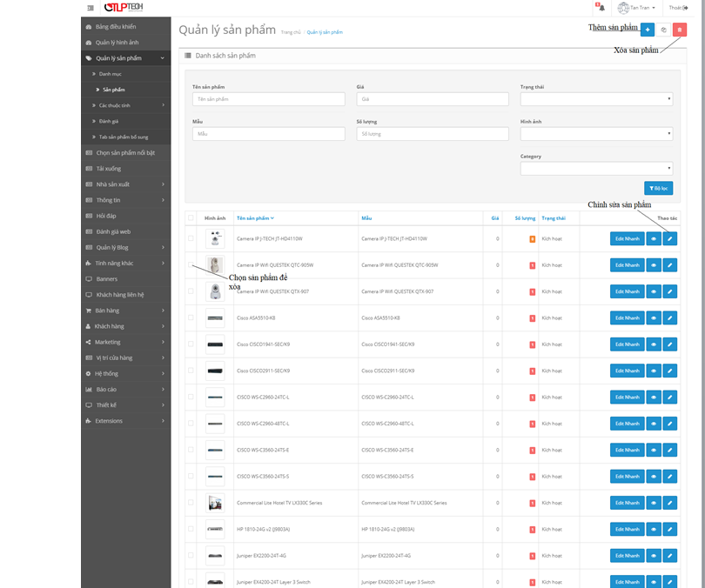Click the eye view icon for Camera IP J-TECH JT-HD4110W
The width and height of the screenshot is (705, 588).
click(654, 238)
